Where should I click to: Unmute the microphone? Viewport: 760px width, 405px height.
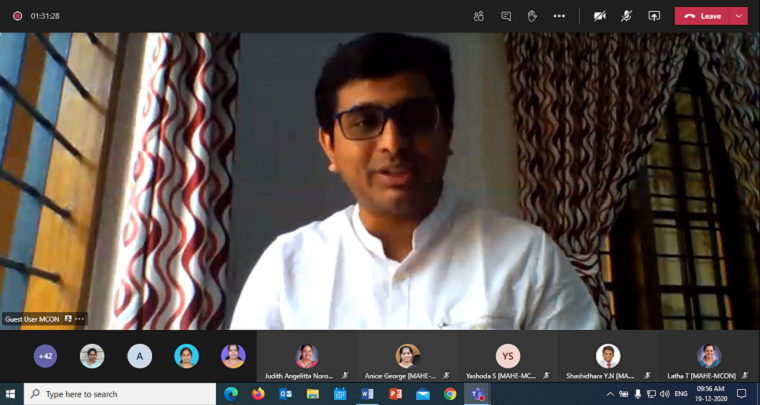(x=627, y=16)
